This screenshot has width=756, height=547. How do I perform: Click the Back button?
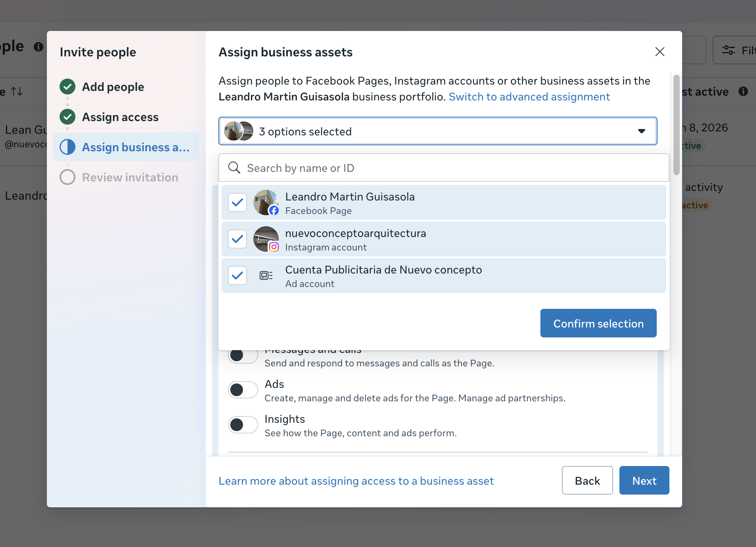[x=587, y=480]
